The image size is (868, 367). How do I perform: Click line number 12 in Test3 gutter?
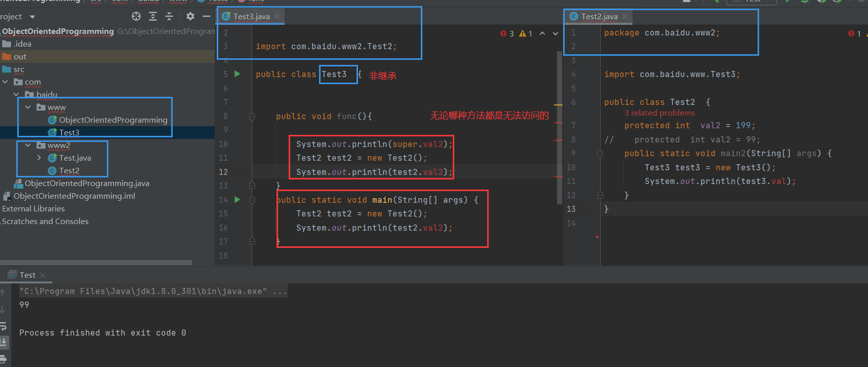click(223, 172)
